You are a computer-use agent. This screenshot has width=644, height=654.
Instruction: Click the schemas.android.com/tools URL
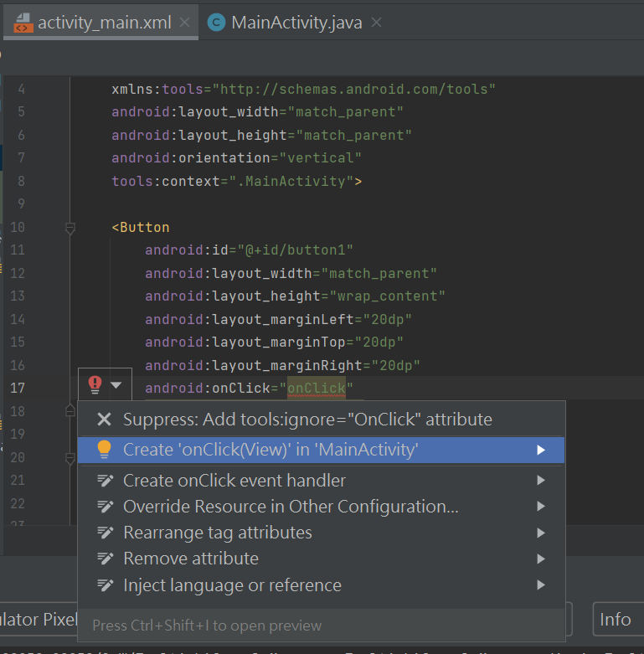point(354,90)
